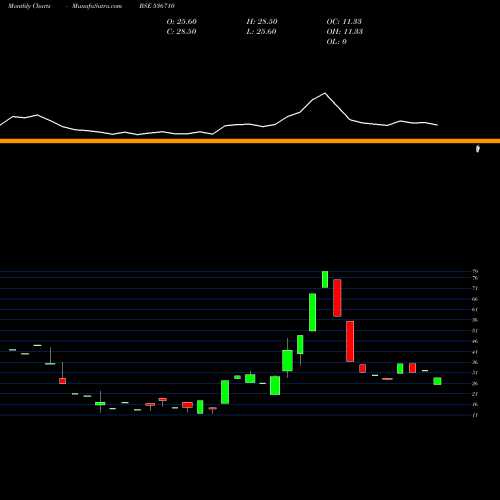Click the price axis label 41

(x=475, y=352)
